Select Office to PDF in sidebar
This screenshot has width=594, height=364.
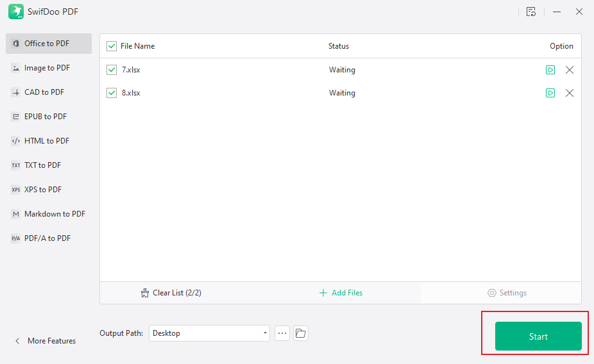click(49, 44)
